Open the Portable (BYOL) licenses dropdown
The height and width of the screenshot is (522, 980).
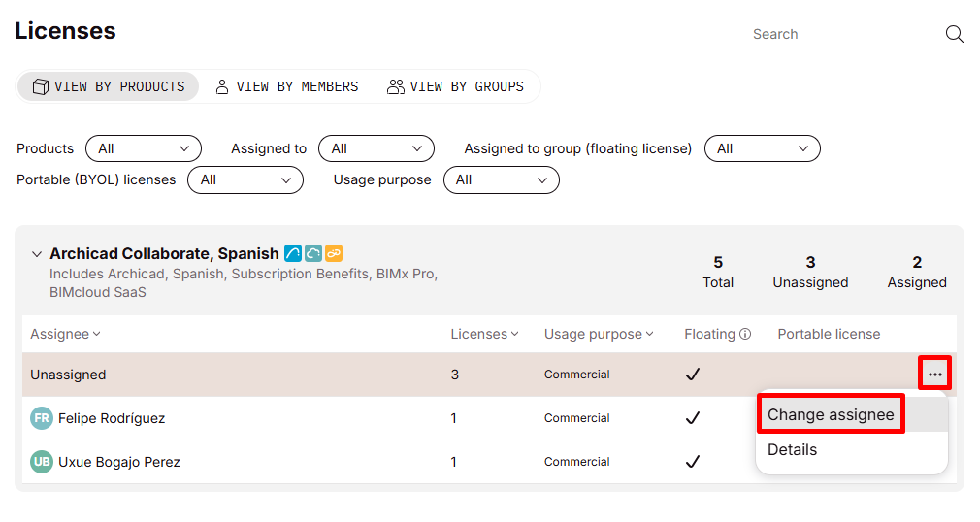click(245, 179)
